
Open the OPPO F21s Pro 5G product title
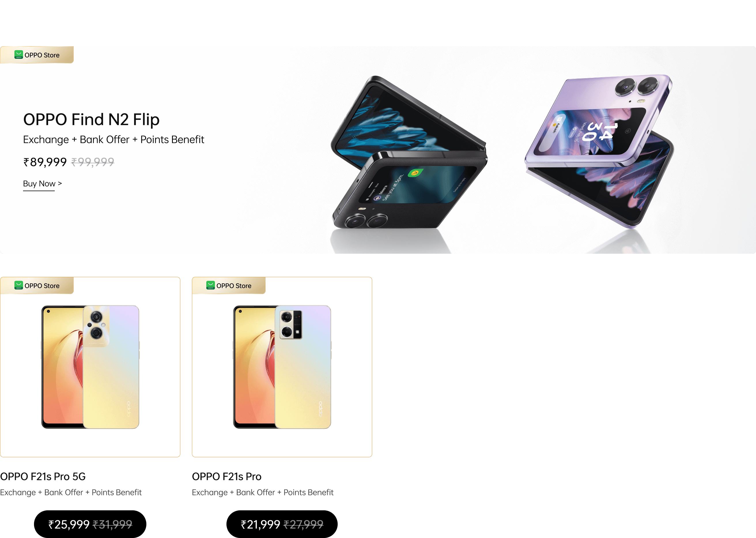[43, 476]
